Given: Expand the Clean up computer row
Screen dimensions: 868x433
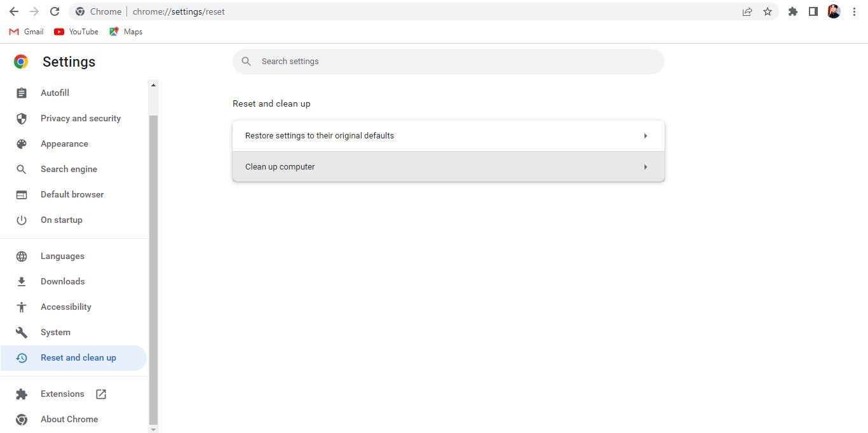Looking at the screenshot, I should [x=448, y=167].
